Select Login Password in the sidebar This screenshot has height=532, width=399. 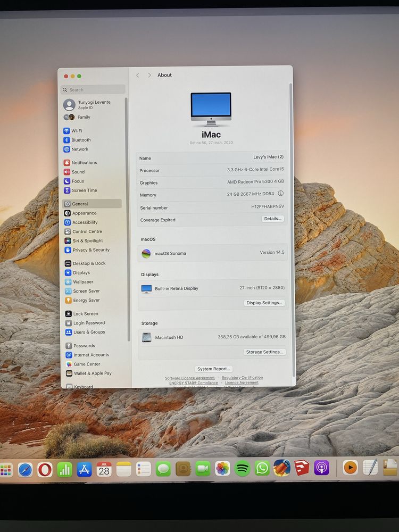tap(85, 323)
